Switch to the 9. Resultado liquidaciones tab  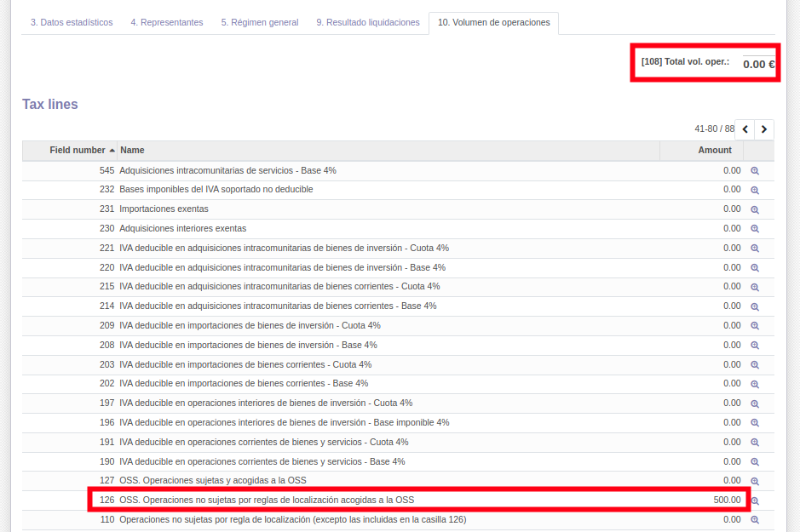[367, 23]
